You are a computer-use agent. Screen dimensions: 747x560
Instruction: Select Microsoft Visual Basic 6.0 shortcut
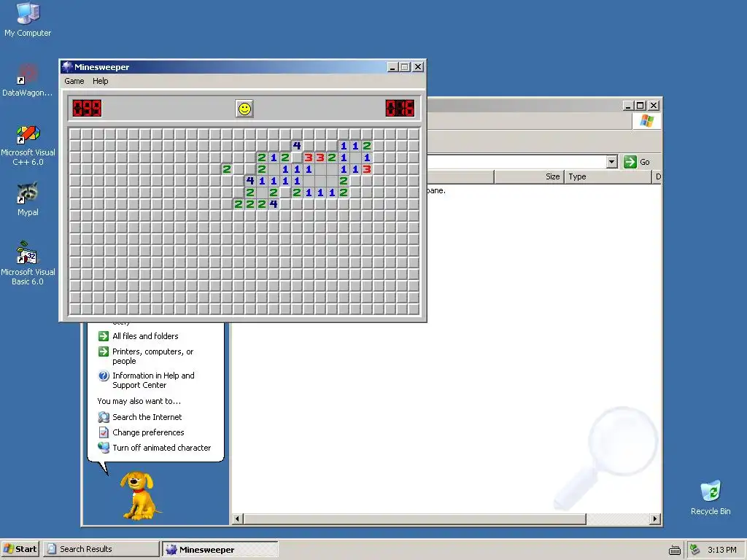pos(28,263)
